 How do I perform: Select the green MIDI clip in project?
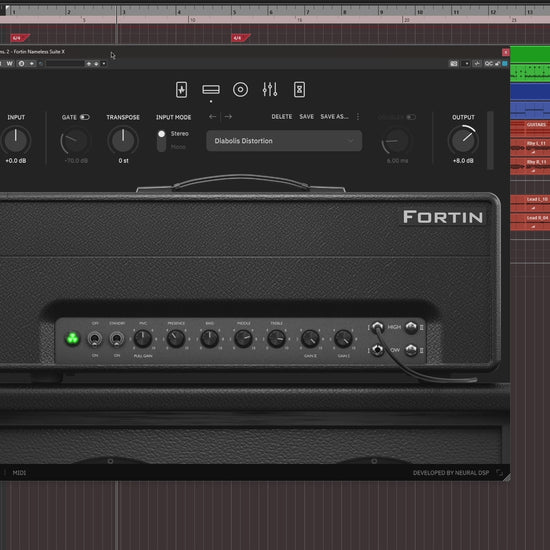(530, 73)
